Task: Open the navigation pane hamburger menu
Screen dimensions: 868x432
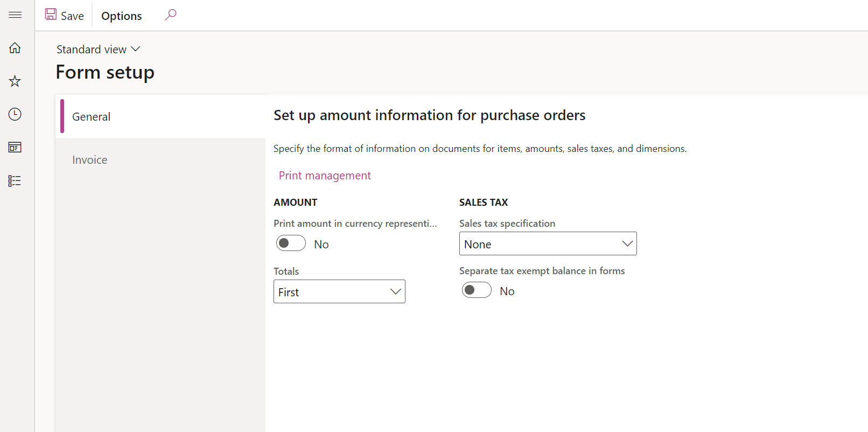Action: 15,15
